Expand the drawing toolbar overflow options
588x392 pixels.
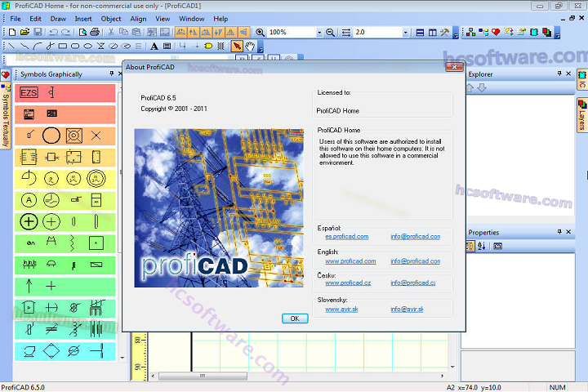coord(261,47)
